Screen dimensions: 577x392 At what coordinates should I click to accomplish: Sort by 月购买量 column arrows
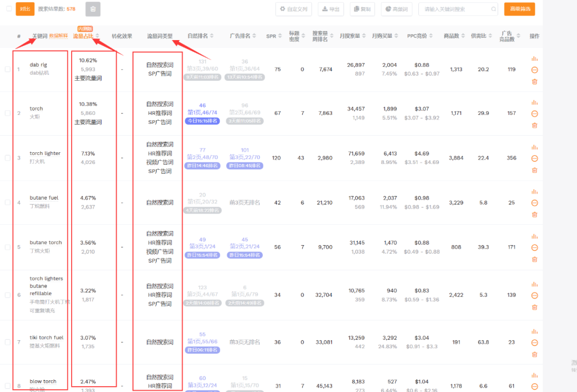[x=396, y=36]
